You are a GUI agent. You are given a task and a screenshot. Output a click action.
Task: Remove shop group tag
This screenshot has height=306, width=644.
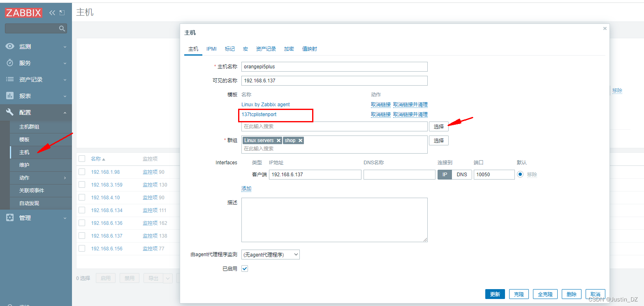tap(301, 140)
